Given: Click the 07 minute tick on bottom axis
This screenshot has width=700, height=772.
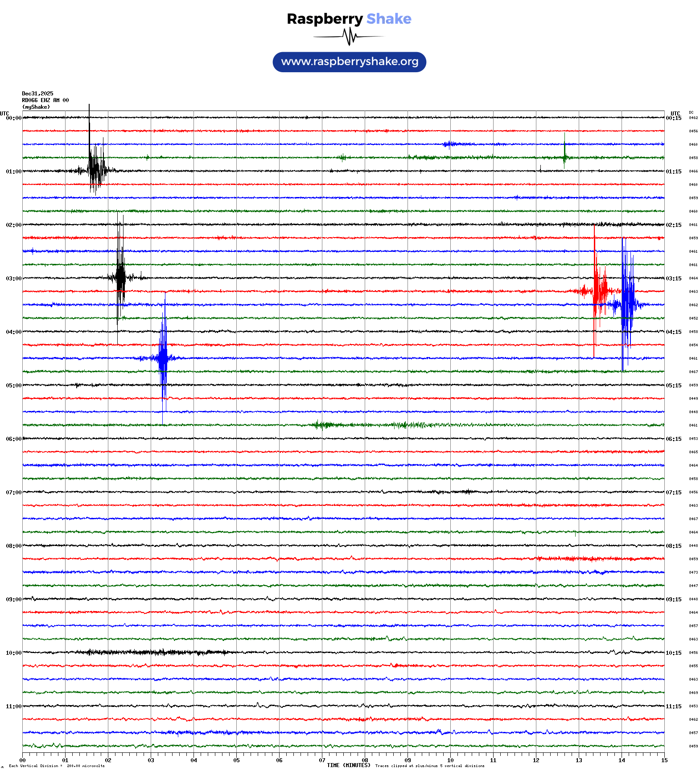Looking at the screenshot, I should (x=322, y=760).
